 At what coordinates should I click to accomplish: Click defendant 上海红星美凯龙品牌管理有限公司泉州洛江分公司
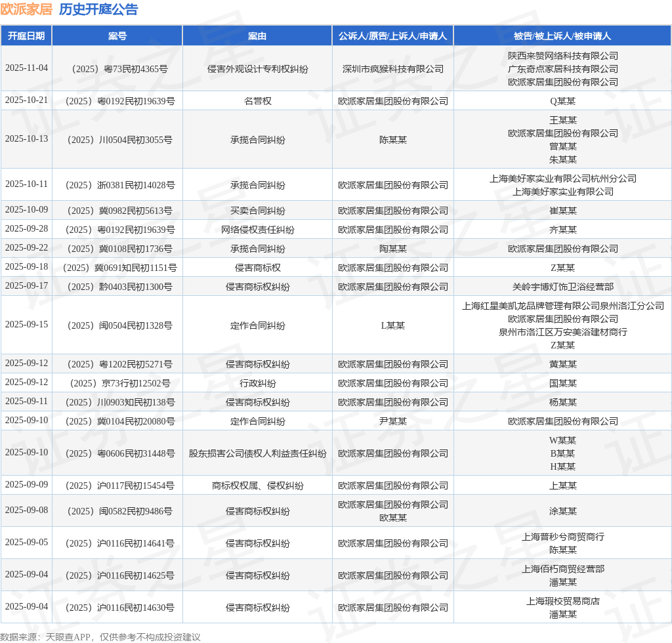[562, 306]
